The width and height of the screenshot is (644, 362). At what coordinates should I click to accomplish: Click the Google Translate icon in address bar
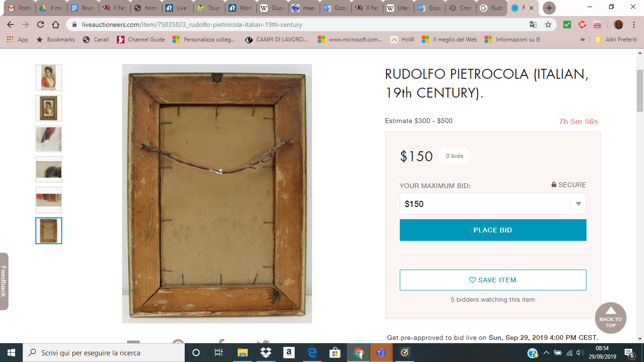tap(533, 25)
